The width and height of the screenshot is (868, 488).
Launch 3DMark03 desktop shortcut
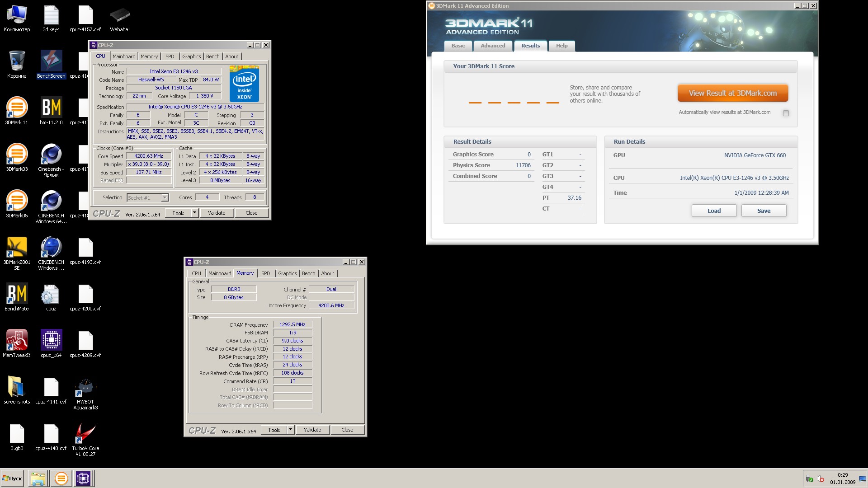[x=17, y=158]
